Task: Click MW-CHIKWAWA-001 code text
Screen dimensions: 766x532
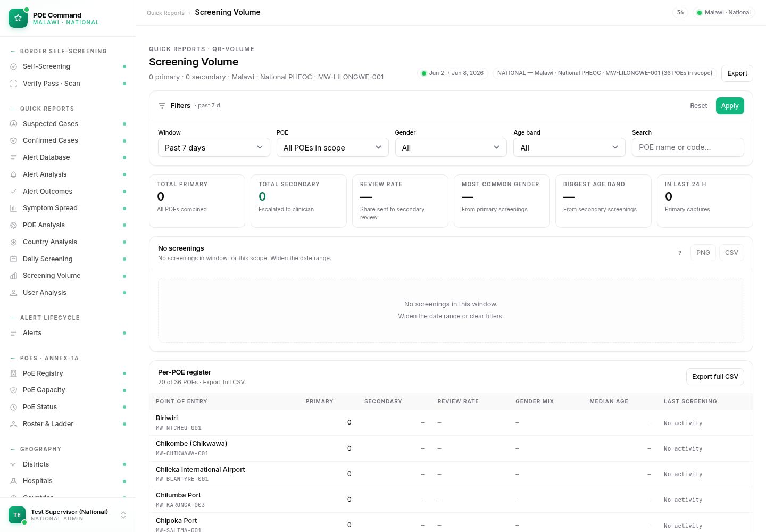Action: coord(182,454)
